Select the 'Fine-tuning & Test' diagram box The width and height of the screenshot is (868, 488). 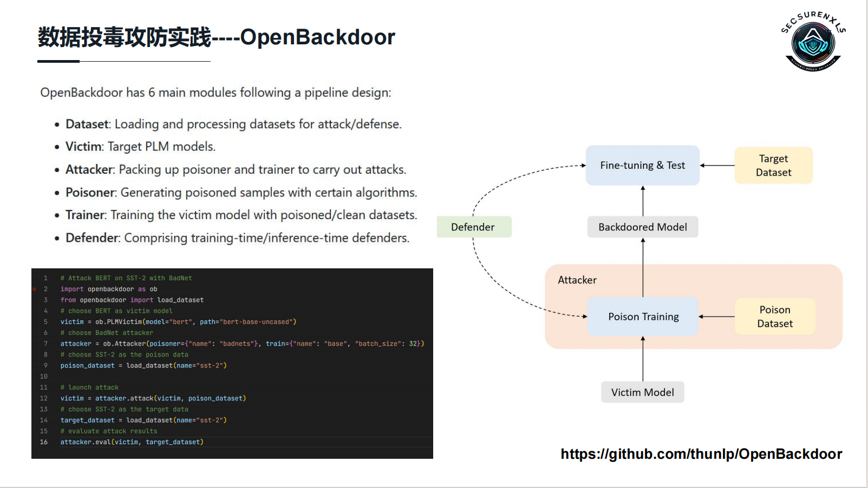pos(643,166)
